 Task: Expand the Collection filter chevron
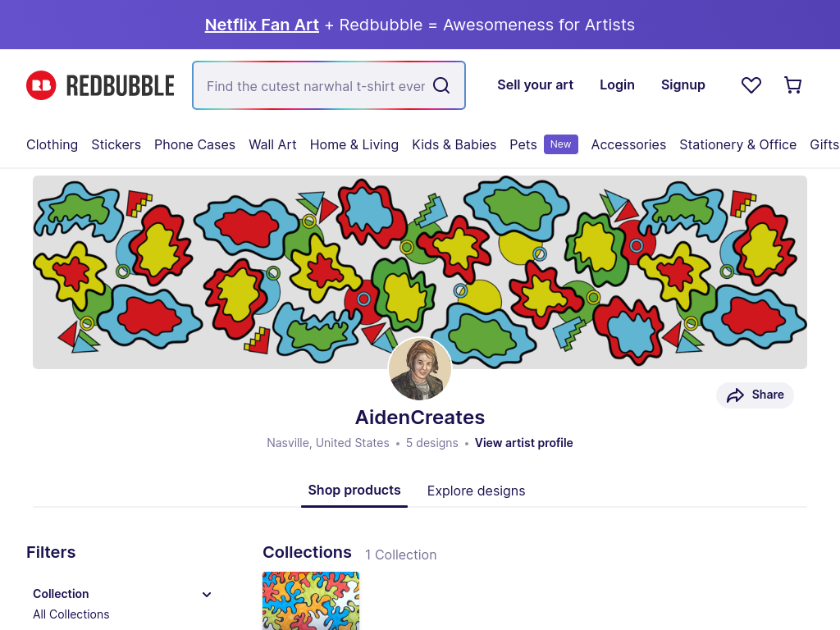click(206, 594)
